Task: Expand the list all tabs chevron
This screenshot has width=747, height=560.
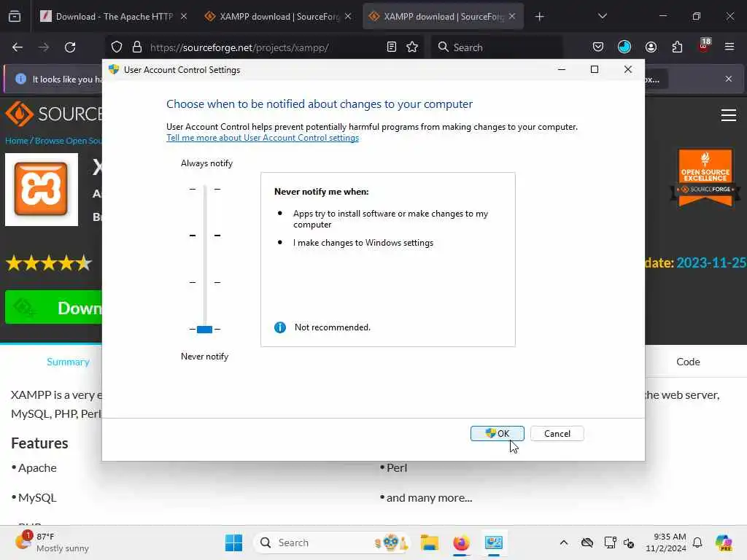Action: pos(602,17)
